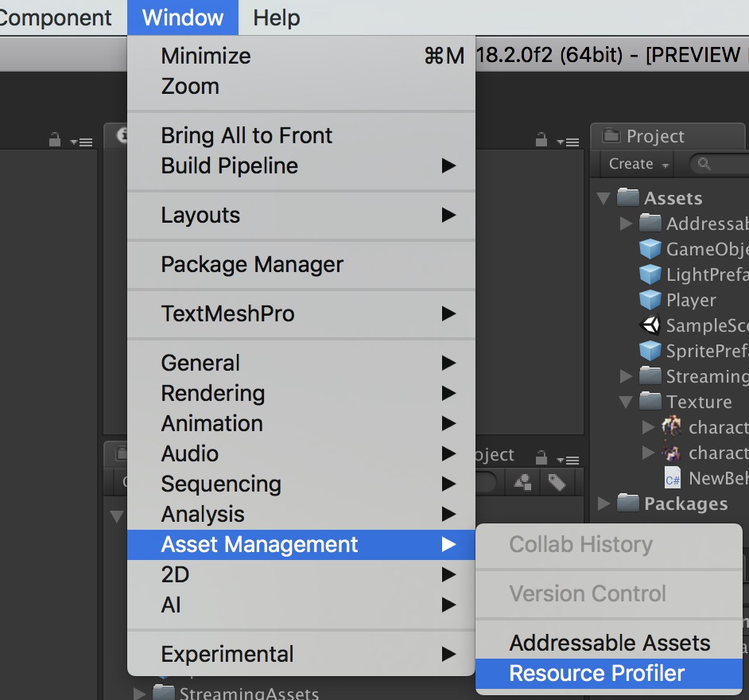Open 2D submenu
Viewport: 749px width, 700px height.
click(x=301, y=574)
